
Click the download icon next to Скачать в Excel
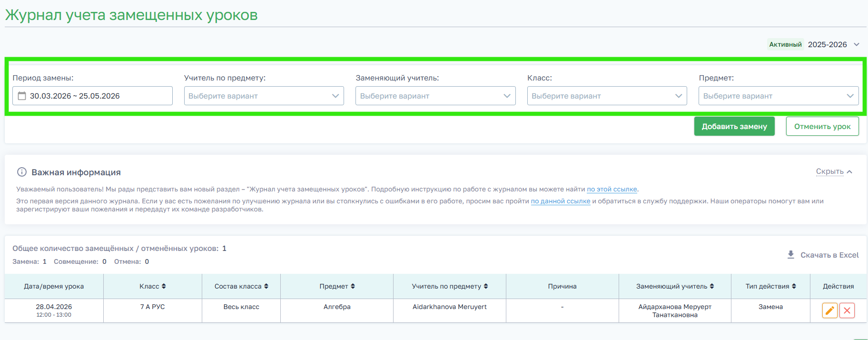(x=791, y=255)
